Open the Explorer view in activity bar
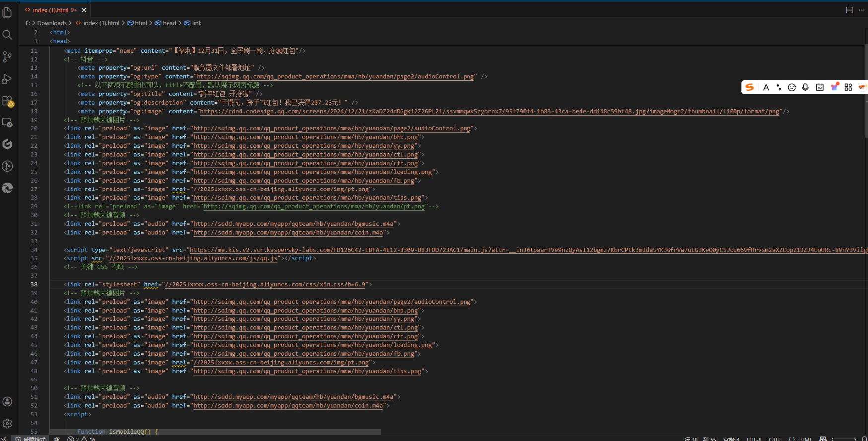 [x=7, y=12]
